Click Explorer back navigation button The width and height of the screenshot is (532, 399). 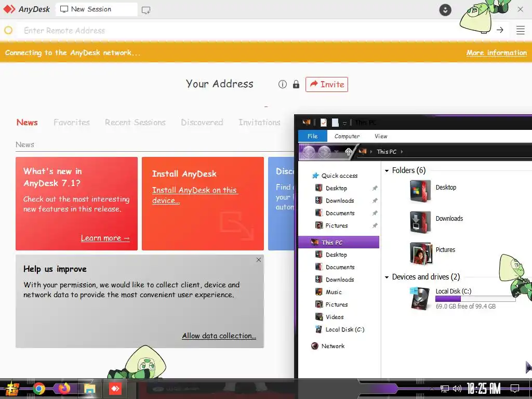(x=309, y=152)
